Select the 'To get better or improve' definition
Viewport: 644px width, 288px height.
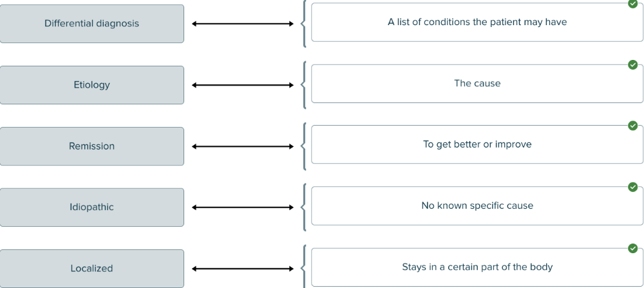[477, 145]
